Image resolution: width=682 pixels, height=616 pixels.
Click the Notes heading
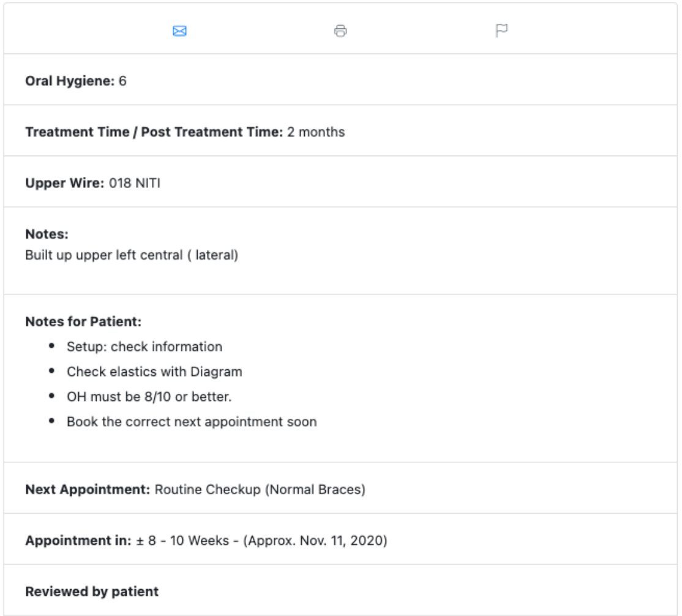click(x=47, y=234)
